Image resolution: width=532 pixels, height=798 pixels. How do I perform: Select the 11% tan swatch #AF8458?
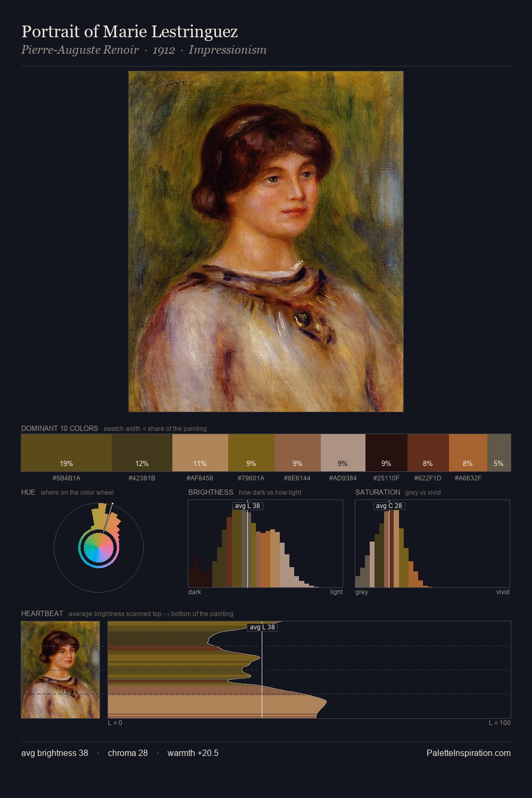point(200,453)
